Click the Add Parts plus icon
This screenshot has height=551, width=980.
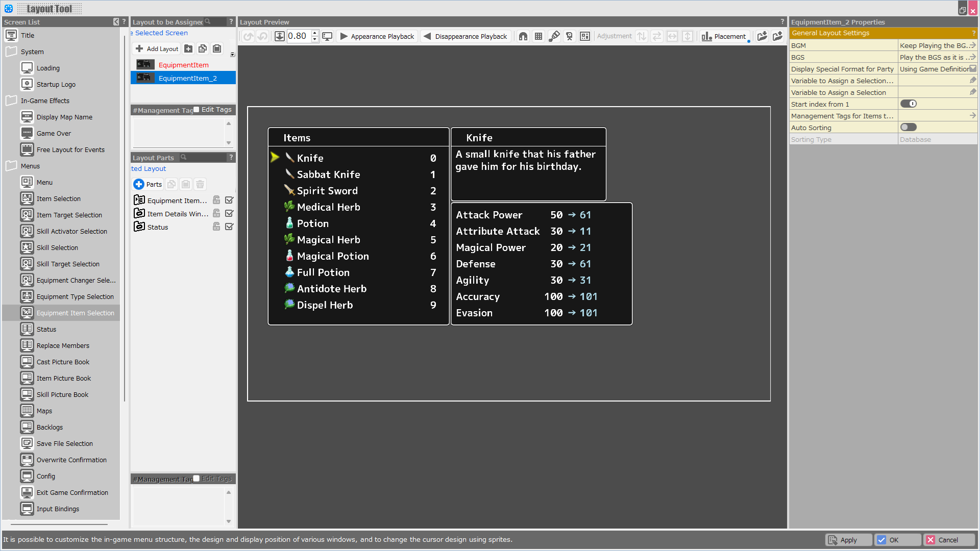(x=139, y=184)
